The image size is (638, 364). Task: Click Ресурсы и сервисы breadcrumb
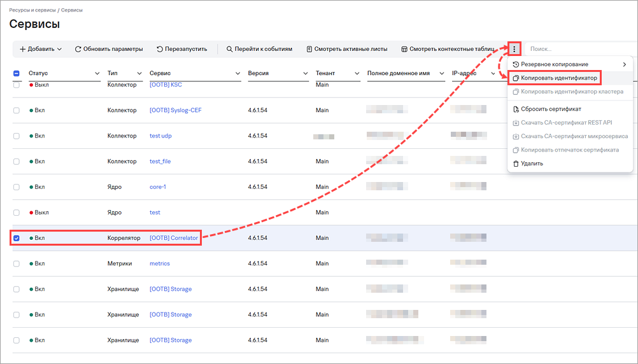click(x=32, y=10)
